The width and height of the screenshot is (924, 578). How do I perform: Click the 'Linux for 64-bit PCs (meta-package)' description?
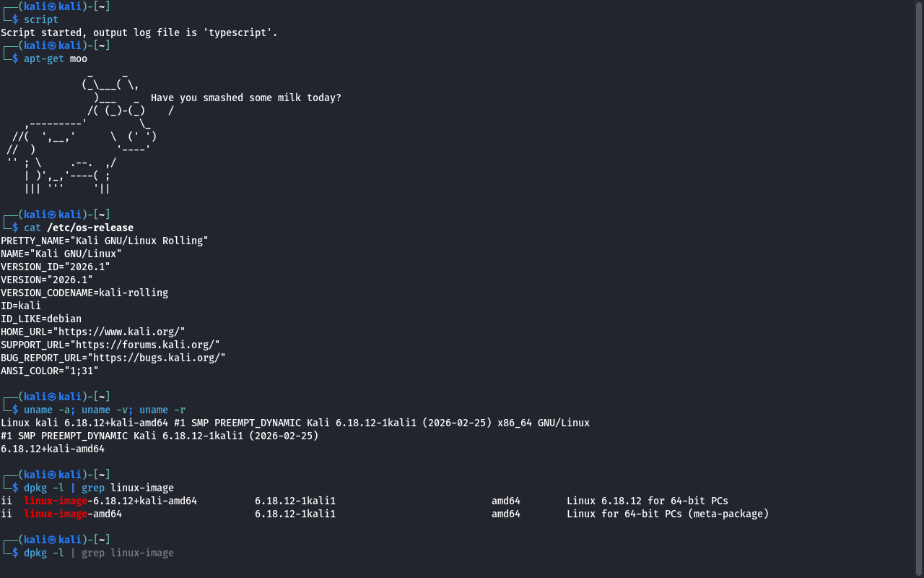point(667,514)
